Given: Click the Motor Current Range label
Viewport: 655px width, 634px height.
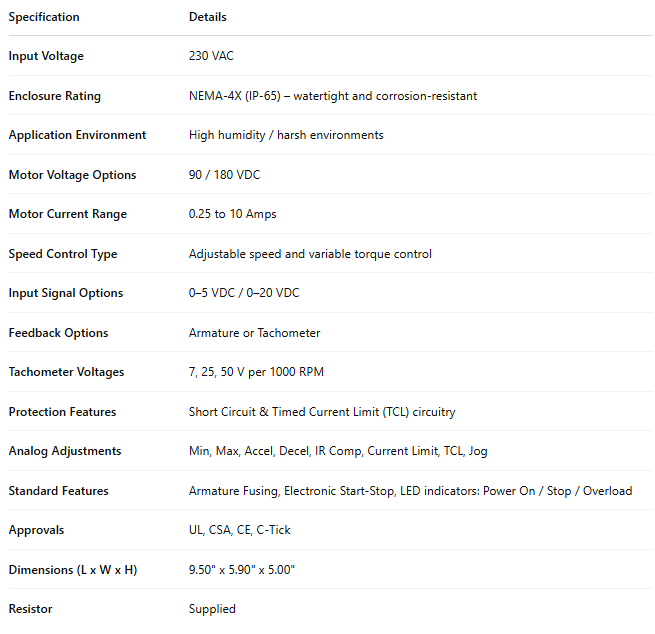Looking at the screenshot, I should tap(67, 214).
